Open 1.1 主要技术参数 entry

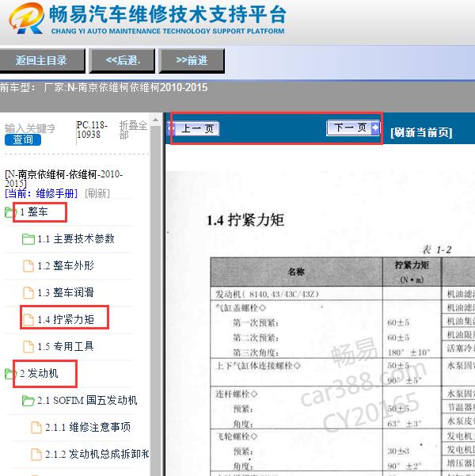point(76,239)
